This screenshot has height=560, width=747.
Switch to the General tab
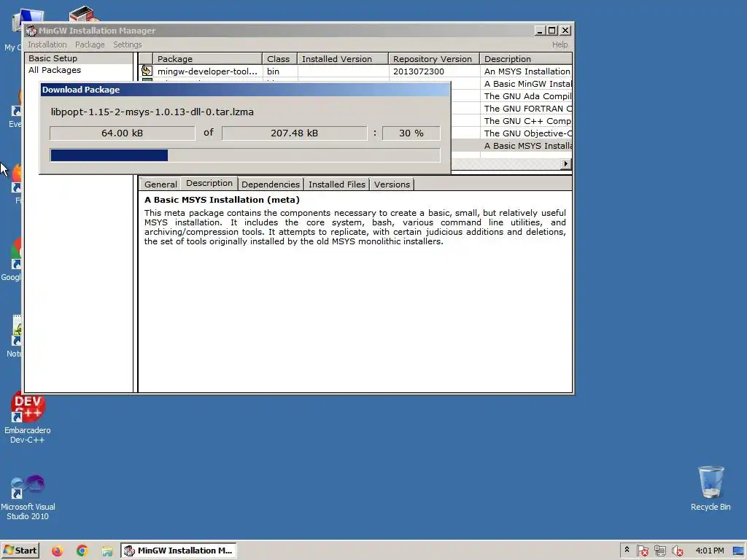click(160, 184)
